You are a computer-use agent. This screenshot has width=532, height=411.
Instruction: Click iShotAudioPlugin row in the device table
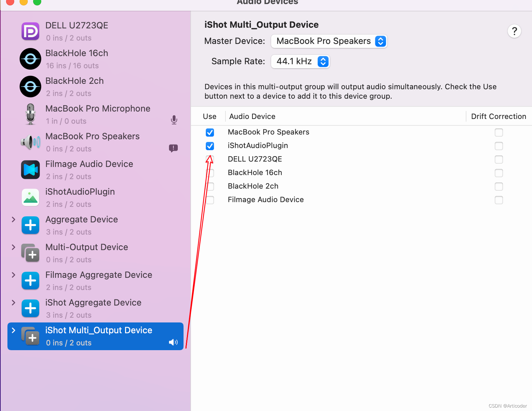(361, 146)
